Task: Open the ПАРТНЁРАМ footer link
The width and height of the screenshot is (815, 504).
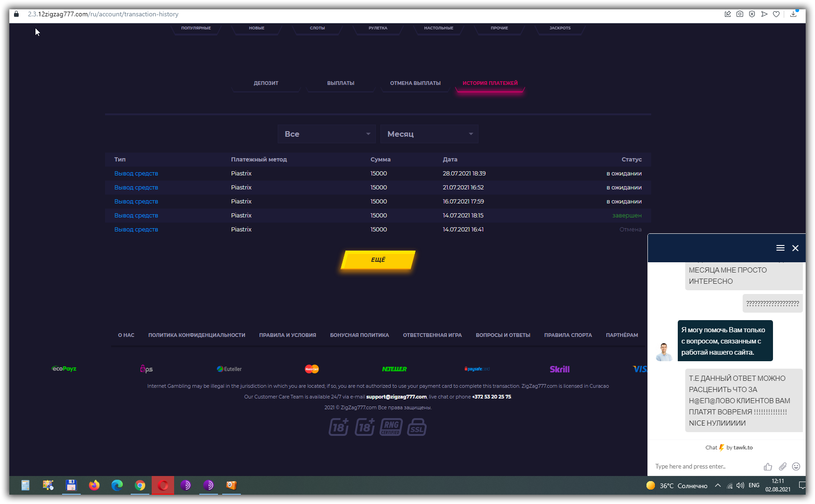Action: pos(622,335)
